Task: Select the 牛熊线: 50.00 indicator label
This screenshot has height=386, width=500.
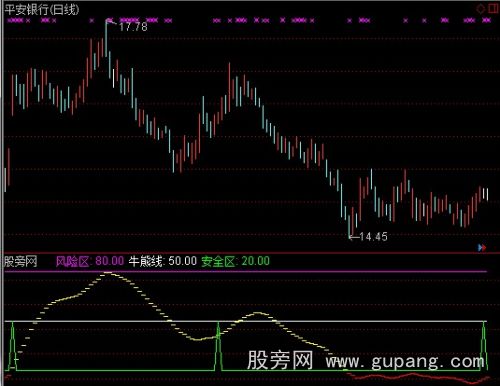Action: coord(163,261)
